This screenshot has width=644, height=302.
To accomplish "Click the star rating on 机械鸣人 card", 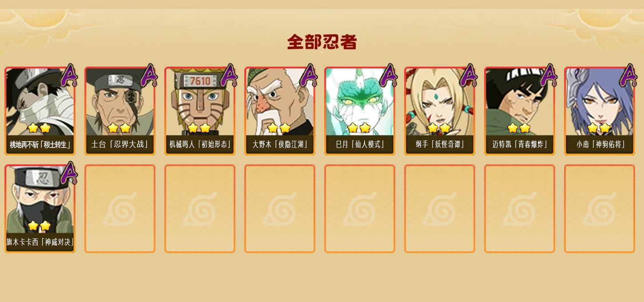I will pyautogui.click(x=199, y=128).
